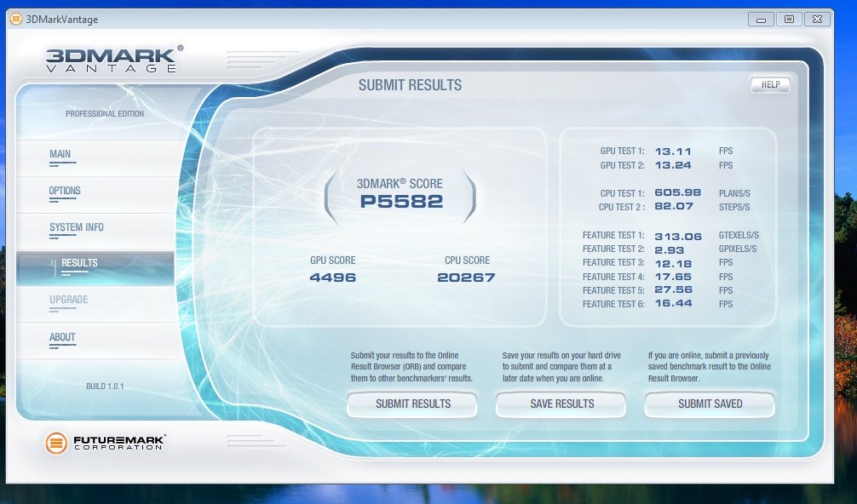857x504 pixels.
Task: Click the GPIXELS/S unit label
Action: coord(737,249)
